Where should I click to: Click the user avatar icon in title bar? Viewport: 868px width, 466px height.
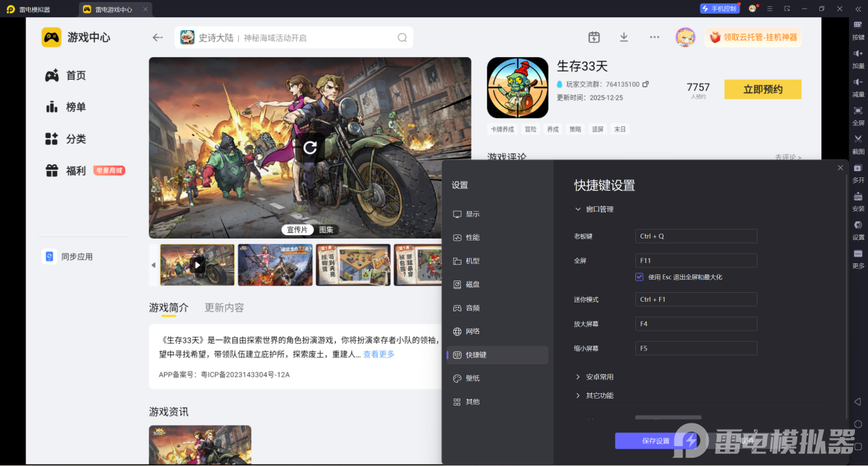pyautogui.click(x=753, y=9)
